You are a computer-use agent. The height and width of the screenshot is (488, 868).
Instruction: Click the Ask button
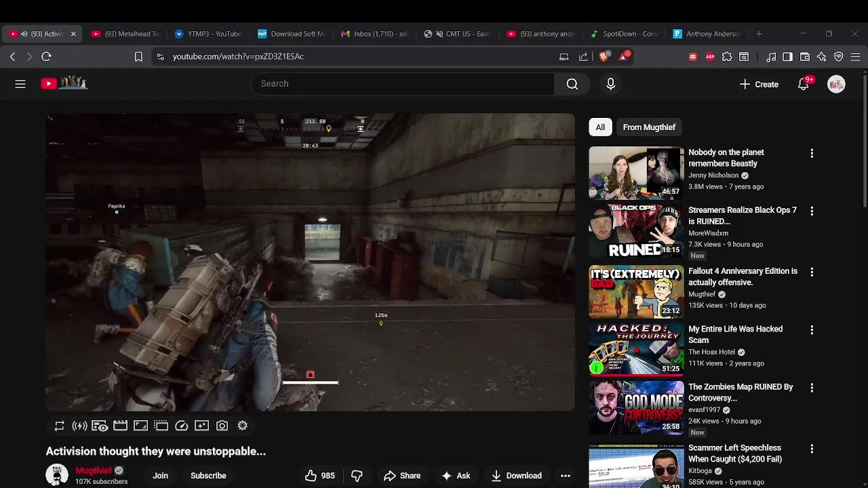(x=456, y=476)
